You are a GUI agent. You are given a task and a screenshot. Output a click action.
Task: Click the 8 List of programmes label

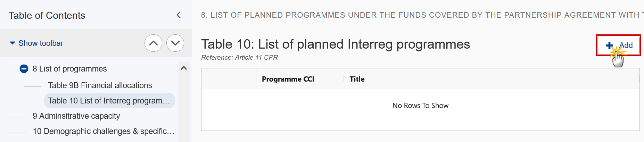(70, 69)
